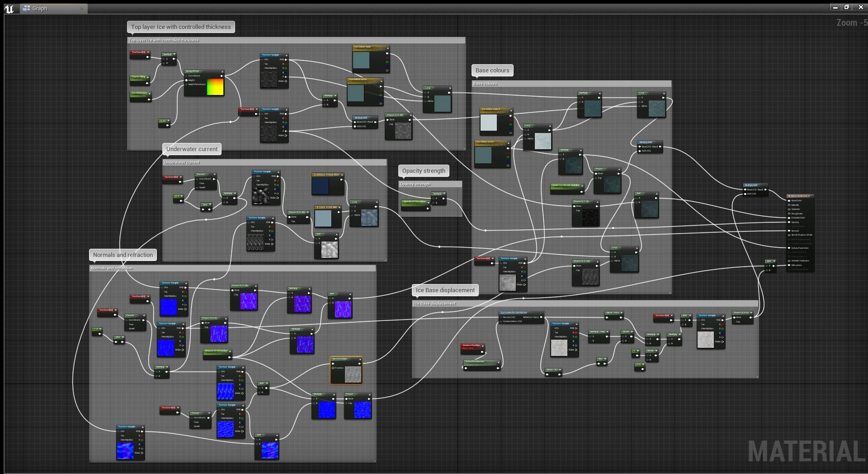Click the Refraction pin on material output

[x=789, y=265]
